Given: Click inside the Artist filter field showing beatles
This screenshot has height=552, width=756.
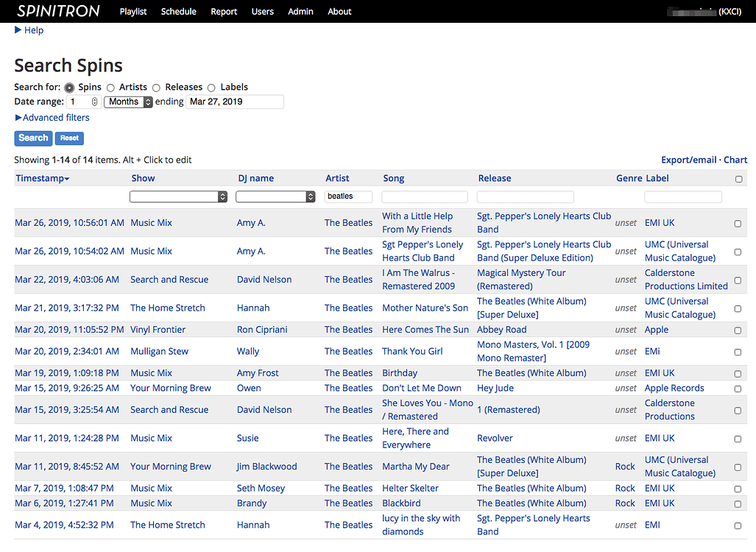Looking at the screenshot, I should coord(347,197).
